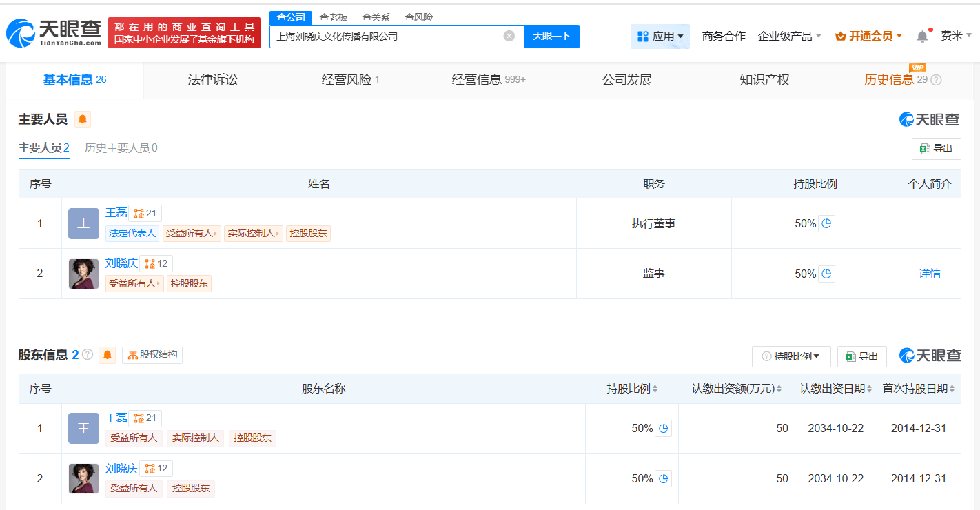Open the notifications bell in header
The width and height of the screenshot is (980, 510).
(x=922, y=37)
